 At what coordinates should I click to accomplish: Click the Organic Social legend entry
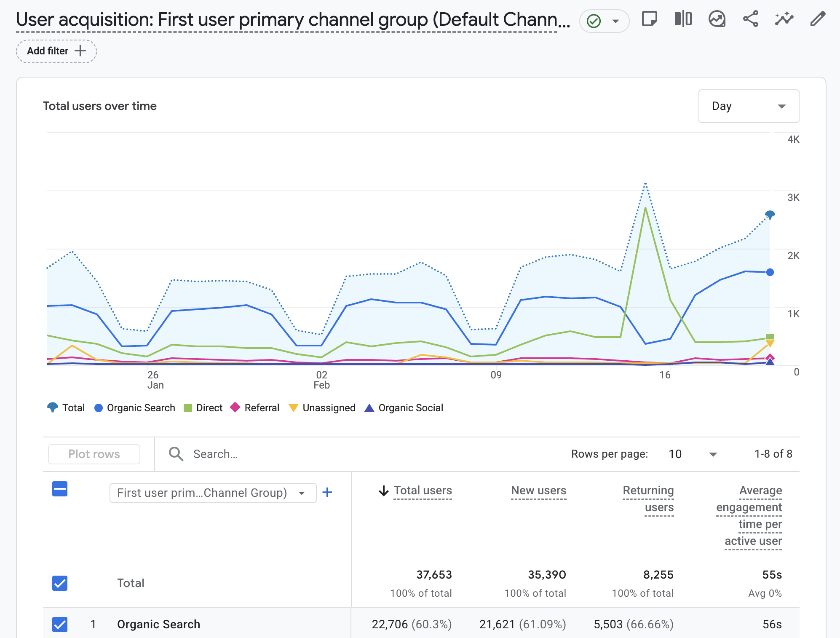404,408
